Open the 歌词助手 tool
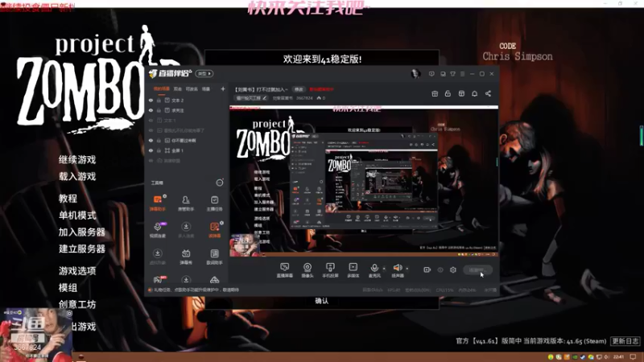644x362 pixels. coord(214,256)
